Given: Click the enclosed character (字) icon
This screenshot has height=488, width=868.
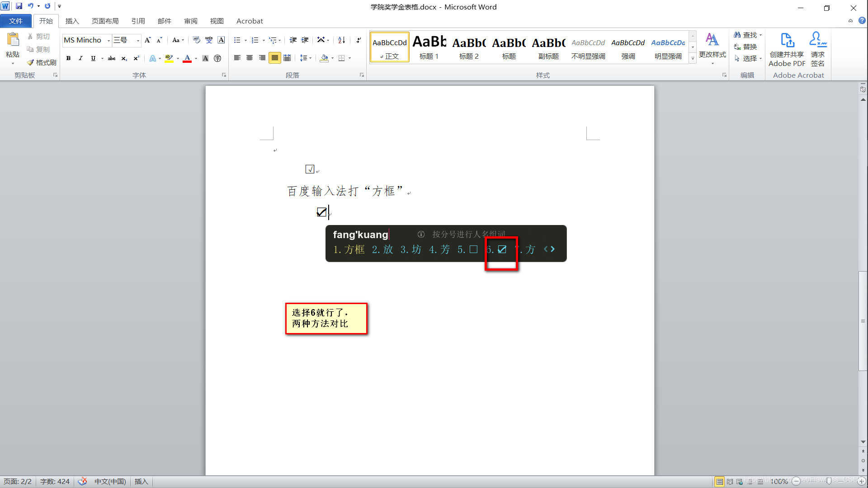Looking at the screenshot, I should (x=217, y=58).
